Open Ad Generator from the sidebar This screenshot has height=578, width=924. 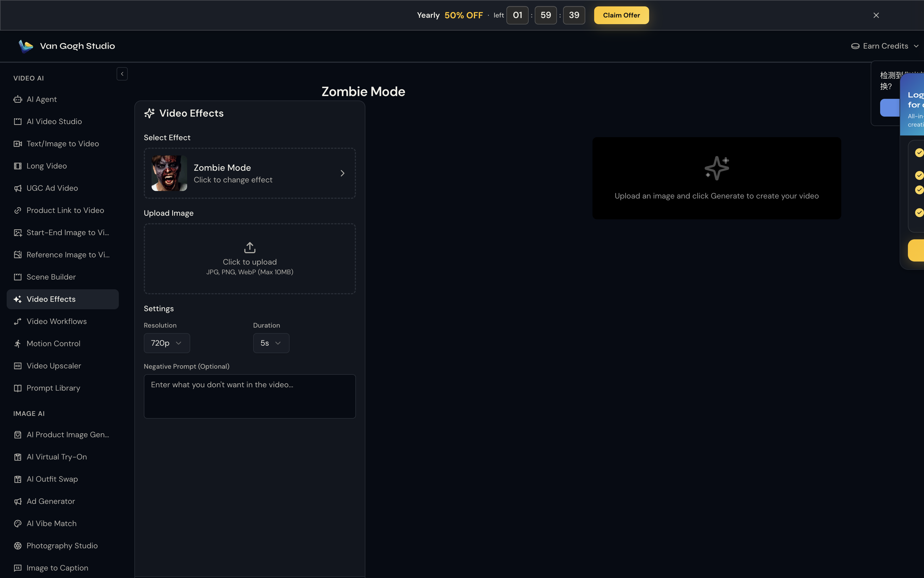click(63, 501)
